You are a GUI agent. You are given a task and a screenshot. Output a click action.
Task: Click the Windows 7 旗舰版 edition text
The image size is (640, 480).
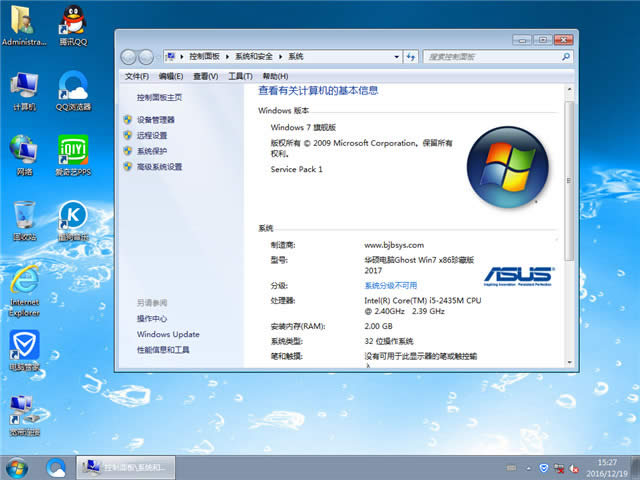(x=303, y=127)
